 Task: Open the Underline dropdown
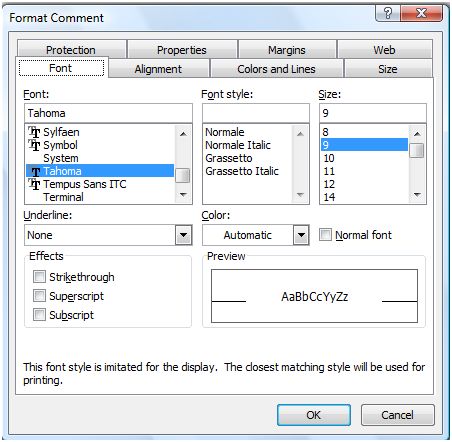pos(183,235)
